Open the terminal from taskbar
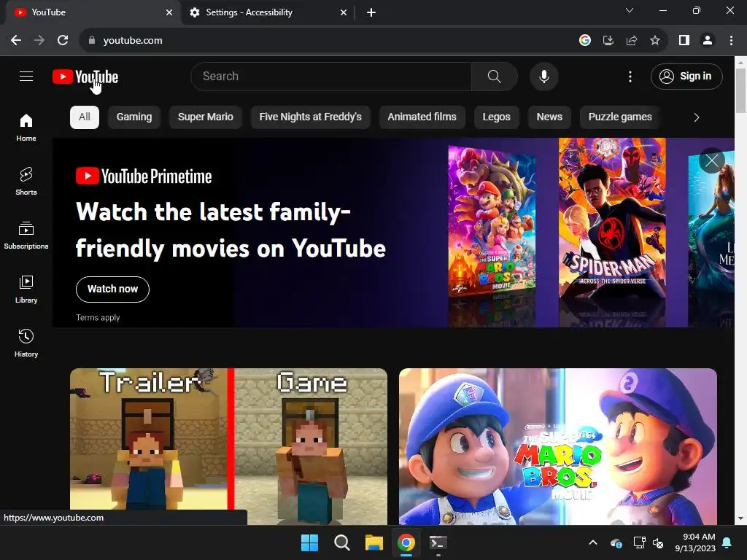Screen dimensions: 747x560 coord(438,542)
